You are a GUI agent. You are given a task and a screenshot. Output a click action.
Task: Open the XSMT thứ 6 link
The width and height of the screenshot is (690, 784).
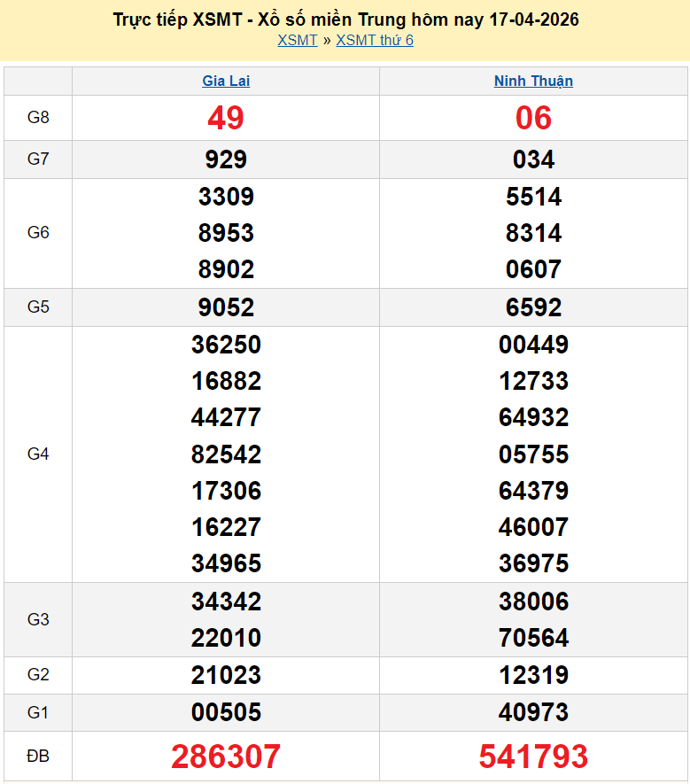click(x=375, y=40)
